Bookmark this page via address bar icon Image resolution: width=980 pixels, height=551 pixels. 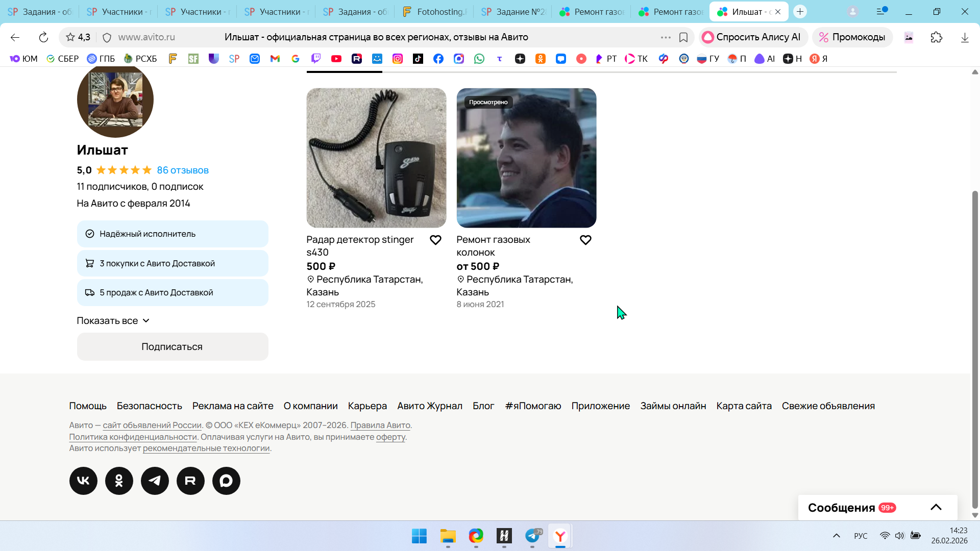(x=683, y=37)
